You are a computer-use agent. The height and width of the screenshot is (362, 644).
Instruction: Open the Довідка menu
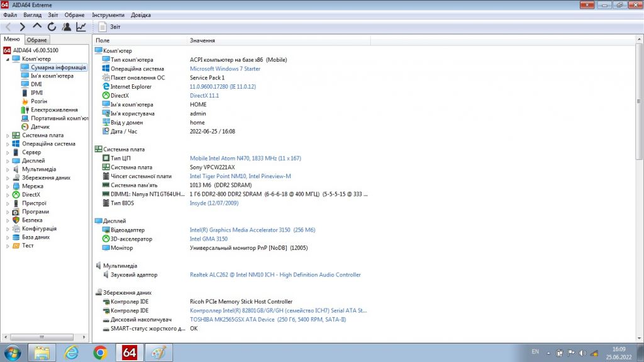141,15
